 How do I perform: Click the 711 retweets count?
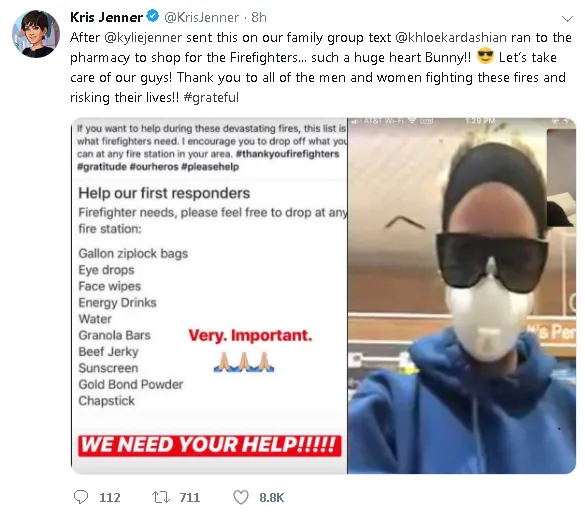(x=190, y=498)
